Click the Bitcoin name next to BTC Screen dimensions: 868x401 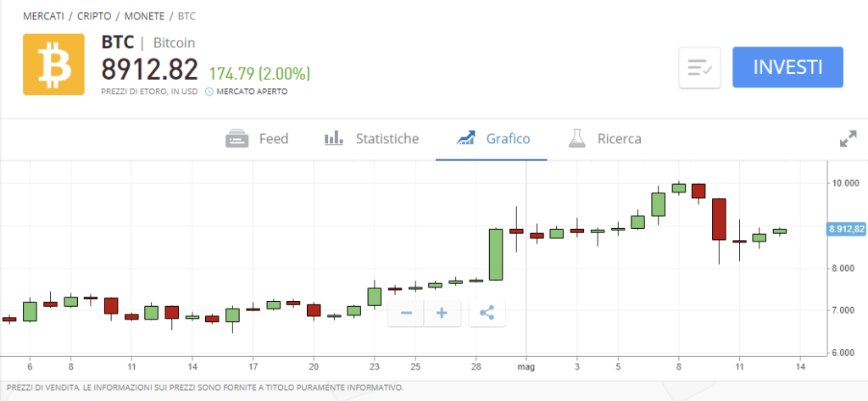[174, 42]
